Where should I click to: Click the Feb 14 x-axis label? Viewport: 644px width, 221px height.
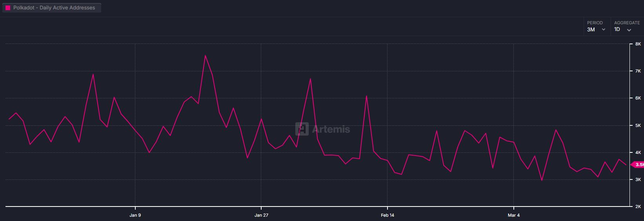(387, 215)
